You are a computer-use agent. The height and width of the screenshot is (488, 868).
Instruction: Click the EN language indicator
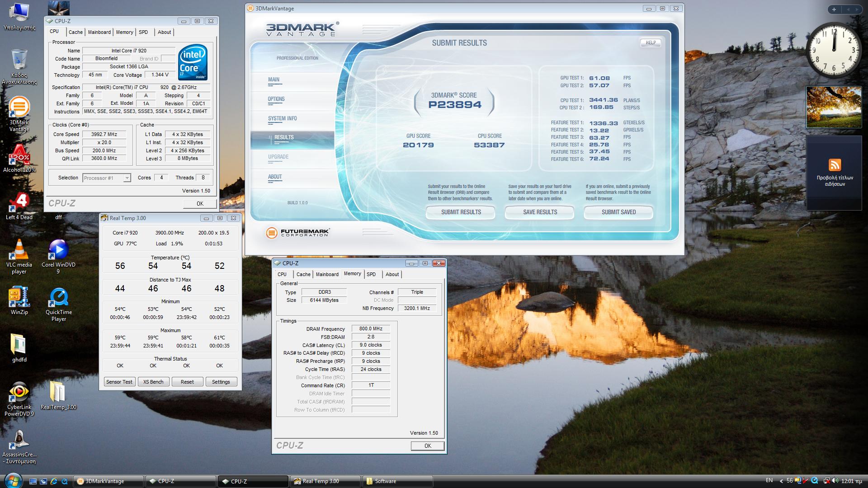(x=769, y=480)
